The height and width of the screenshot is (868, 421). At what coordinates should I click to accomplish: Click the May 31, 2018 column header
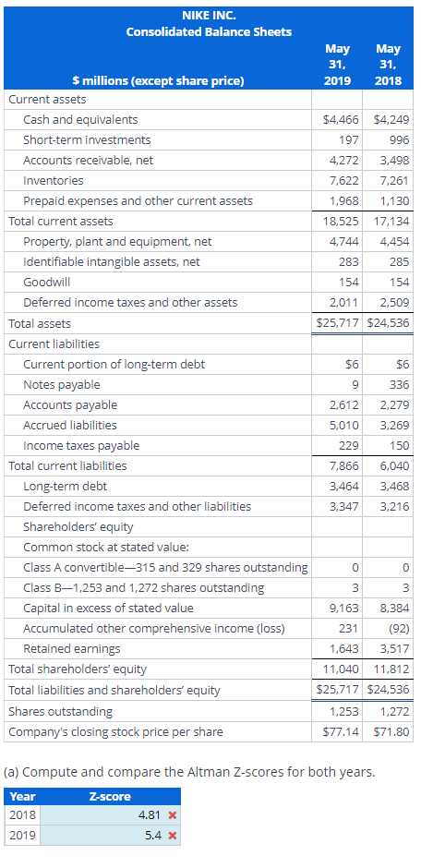(x=388, y=65)
